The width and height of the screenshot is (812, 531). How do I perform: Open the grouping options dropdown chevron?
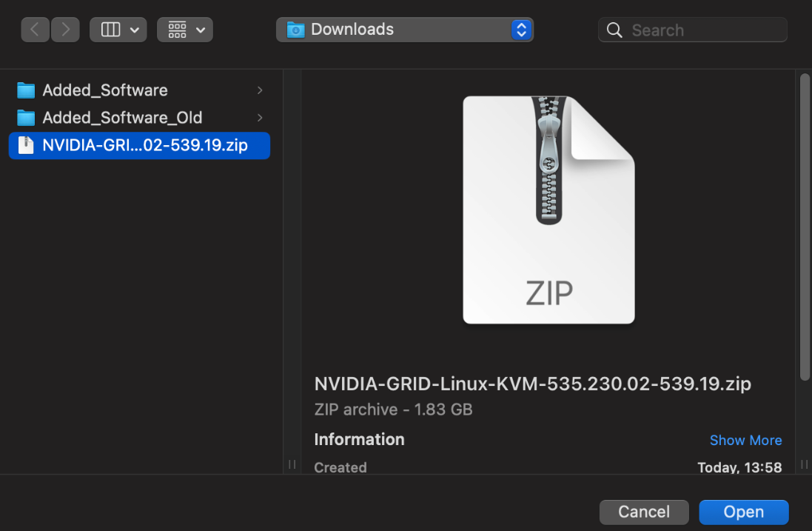click(x=200, y=30)
